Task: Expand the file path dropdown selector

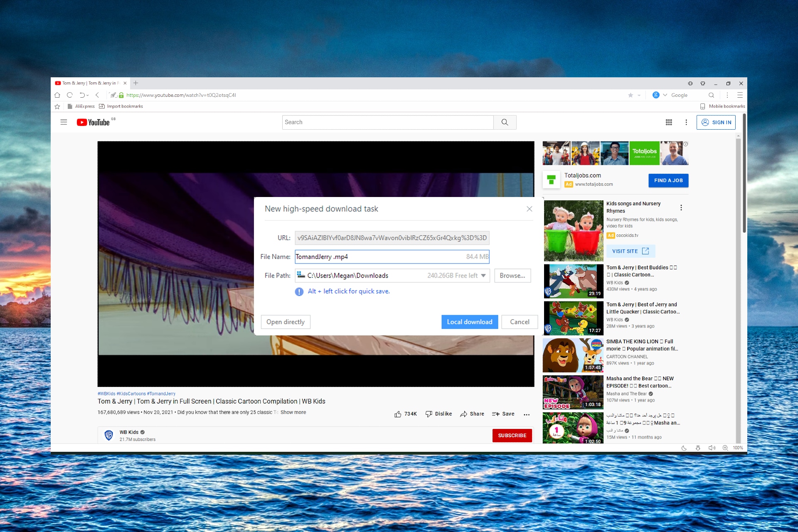Action: tap(484, 276)
